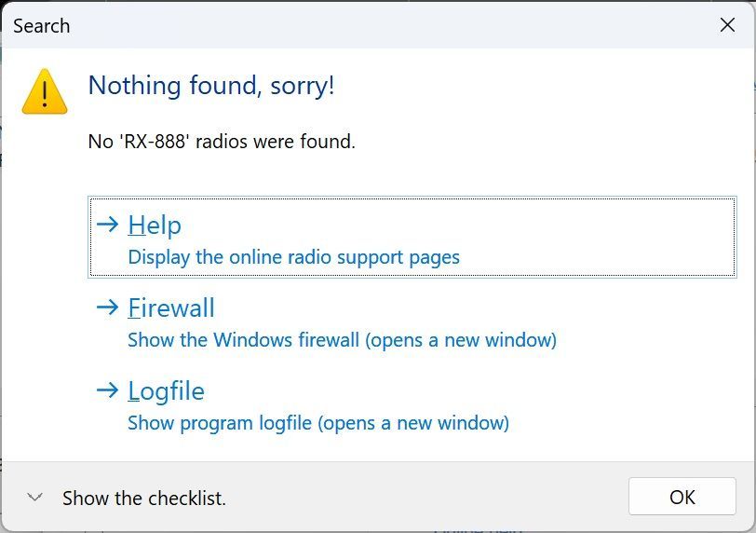Expand the checklist using the chevron arrow
The height and width of the screenshot is (533, 756).
35,498
